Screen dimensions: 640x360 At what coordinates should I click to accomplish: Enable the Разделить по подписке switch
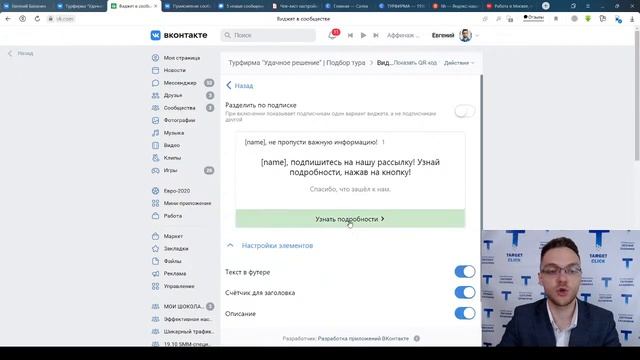pyautogui.click(x=464, y=111)
